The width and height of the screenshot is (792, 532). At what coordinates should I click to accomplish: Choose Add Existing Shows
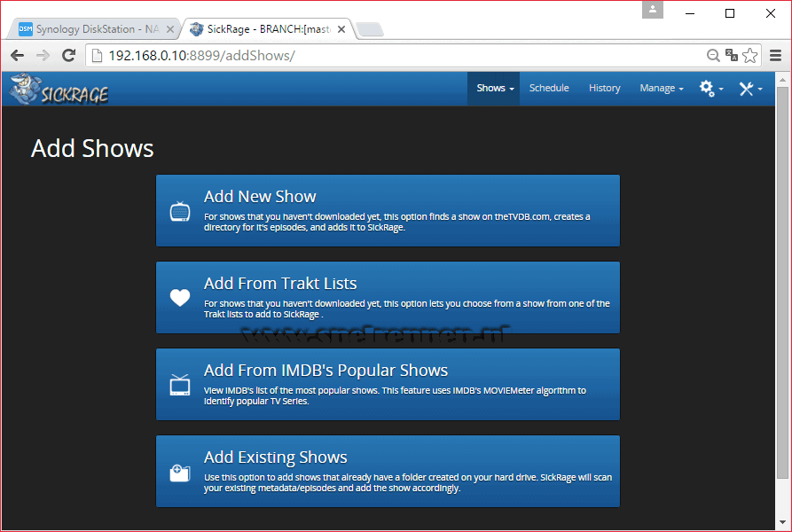[388, 471]
